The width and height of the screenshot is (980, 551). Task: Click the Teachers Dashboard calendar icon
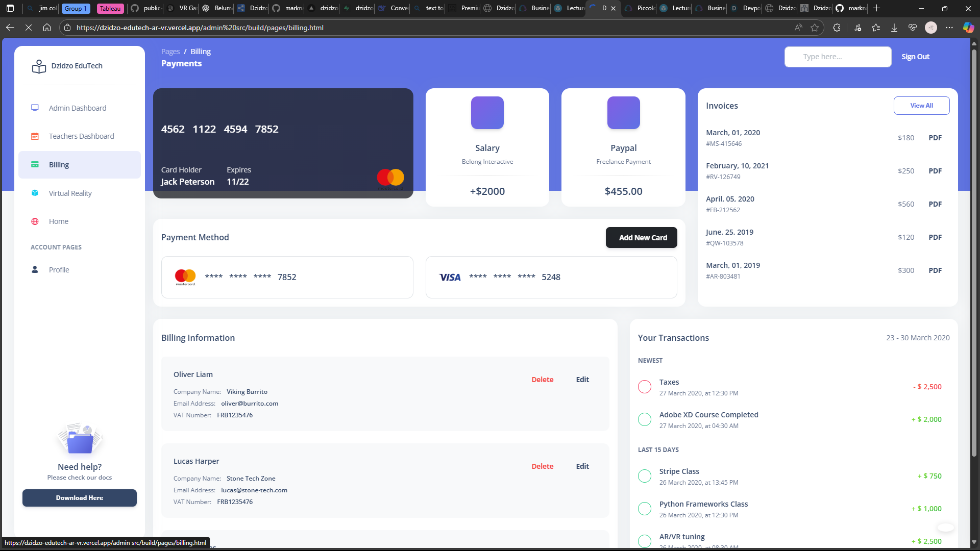pyautogui.click(x=35, y=136)
